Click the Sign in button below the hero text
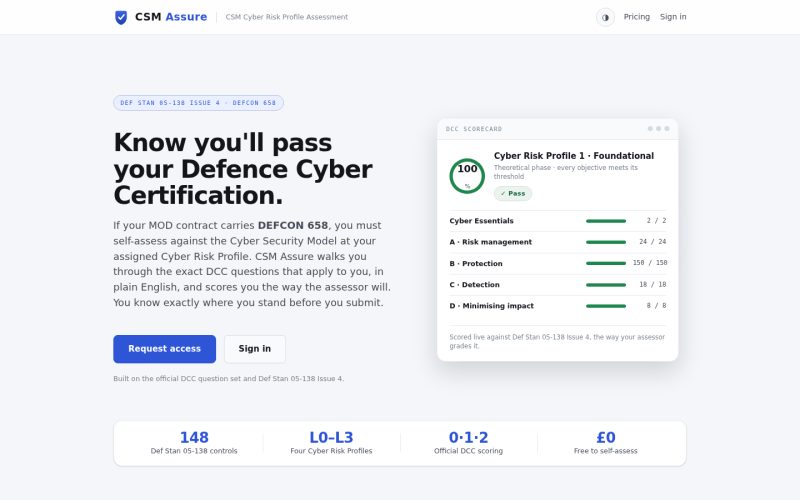This screenshot has width=800, height=500. [x=255, y=349]
